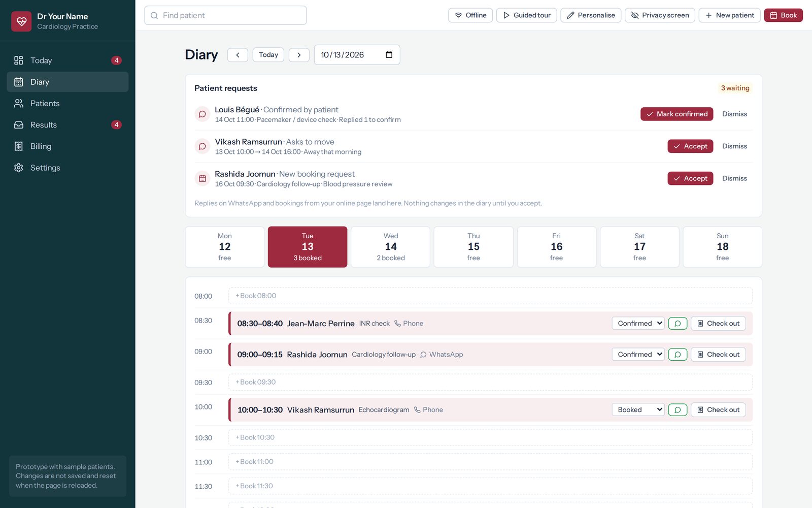This screenshot has height=508, width=812.
Task: Open Patients in the sidebar
Action: tap(67, 104)
